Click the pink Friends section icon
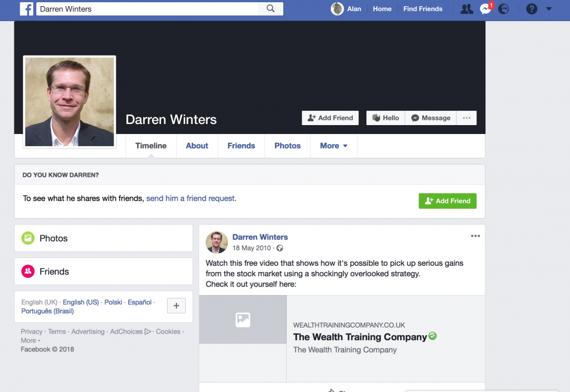 28,271
